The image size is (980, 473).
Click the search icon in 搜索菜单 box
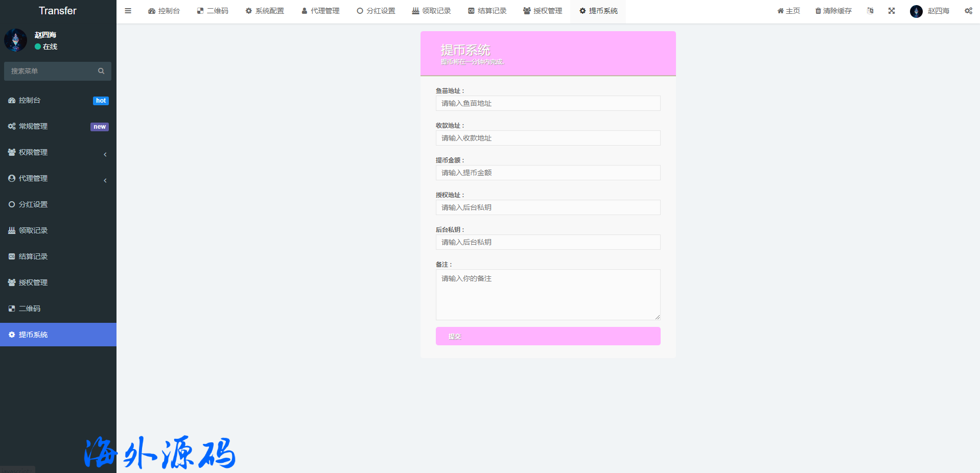[x=101, y=71]
